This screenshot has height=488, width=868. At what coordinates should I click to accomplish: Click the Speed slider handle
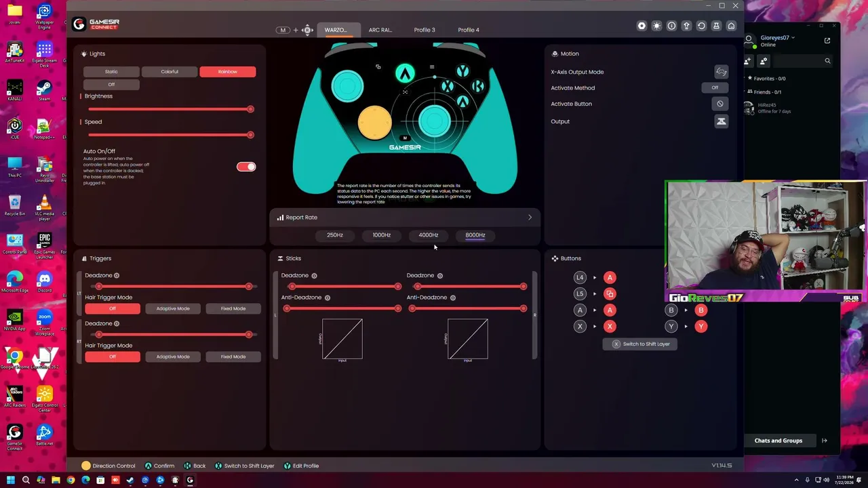tap(250, 135)
